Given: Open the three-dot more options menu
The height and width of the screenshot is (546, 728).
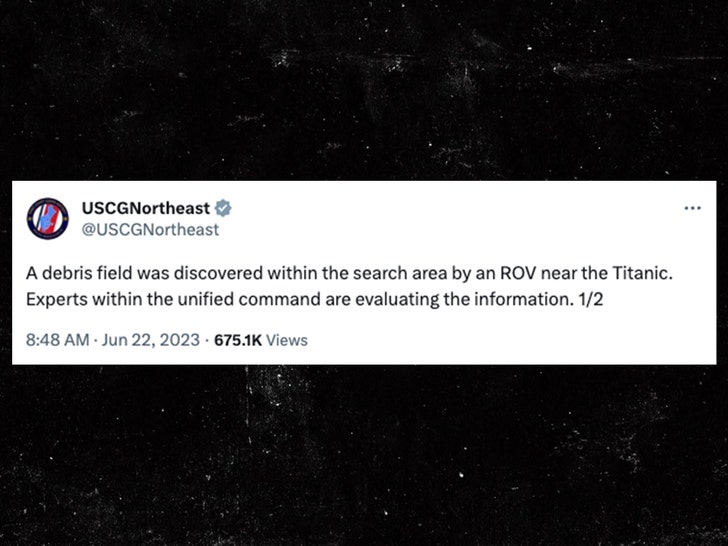Looking at the screenshot, I should pos(692,208).
